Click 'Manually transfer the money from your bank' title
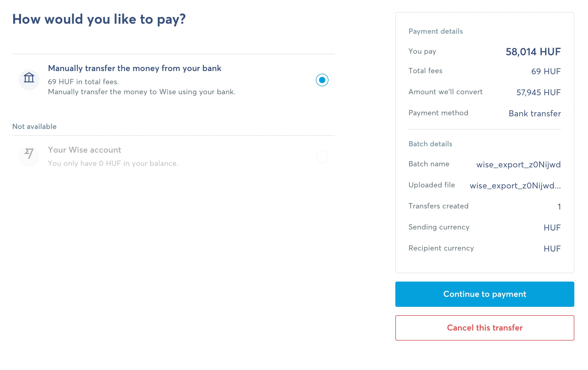 click(x=134, y=68)
